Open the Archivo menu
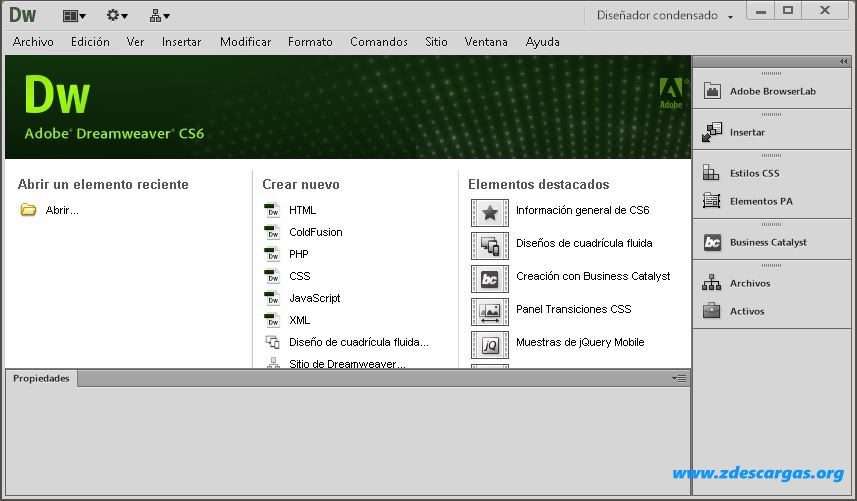The height and width of the screenshot is (501, 857). click(x=33, y=42)
